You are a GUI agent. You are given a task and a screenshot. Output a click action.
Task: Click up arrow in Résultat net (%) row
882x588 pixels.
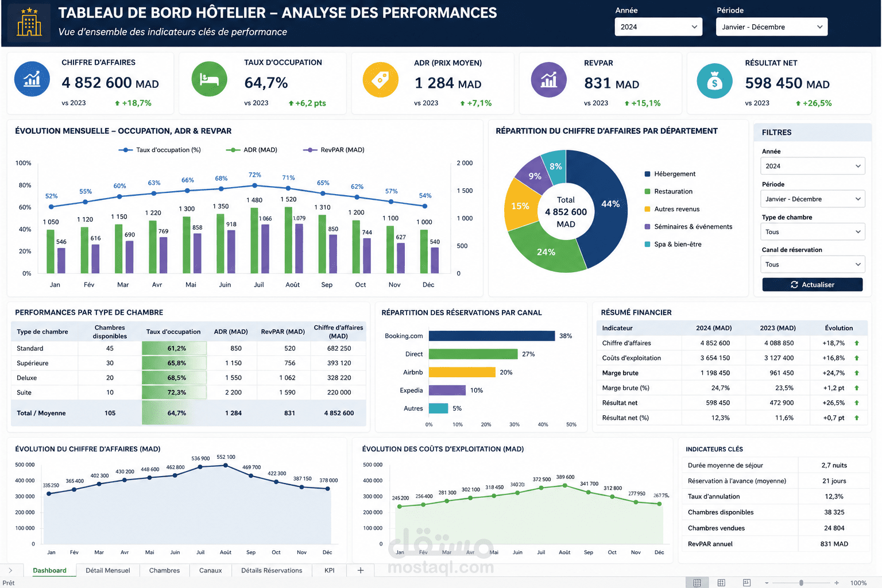pyautogui.click(x=857, y=417)
